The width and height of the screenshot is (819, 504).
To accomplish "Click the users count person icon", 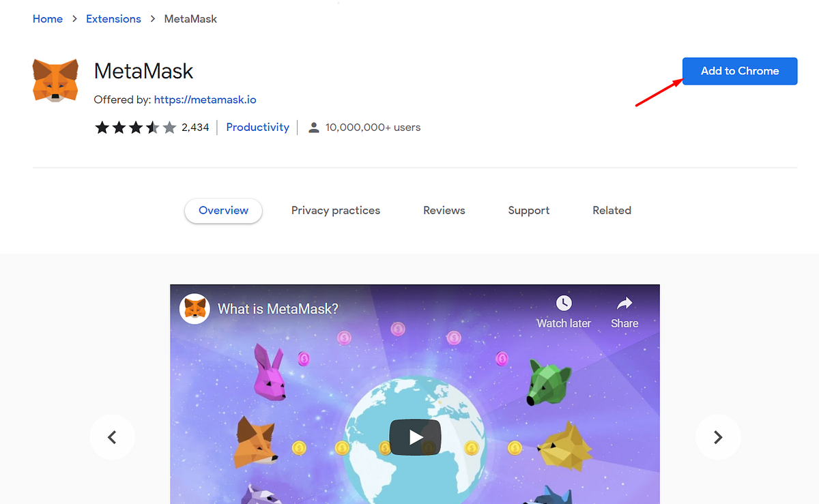I will tap(313, 127).
